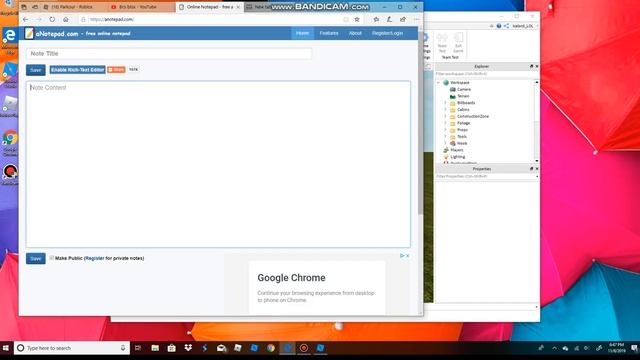
Task: Open the Features nav item
Action: pyautogui.click(x=329, y=33)
